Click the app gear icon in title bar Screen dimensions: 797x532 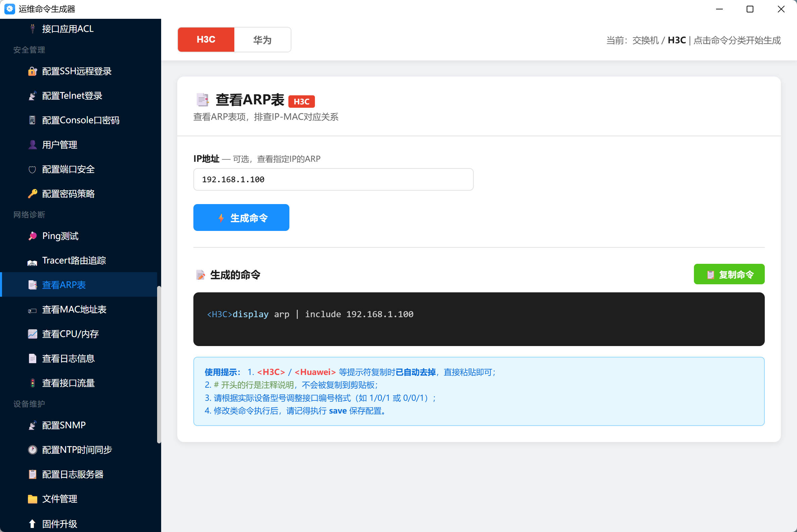[x=9, y=9]
